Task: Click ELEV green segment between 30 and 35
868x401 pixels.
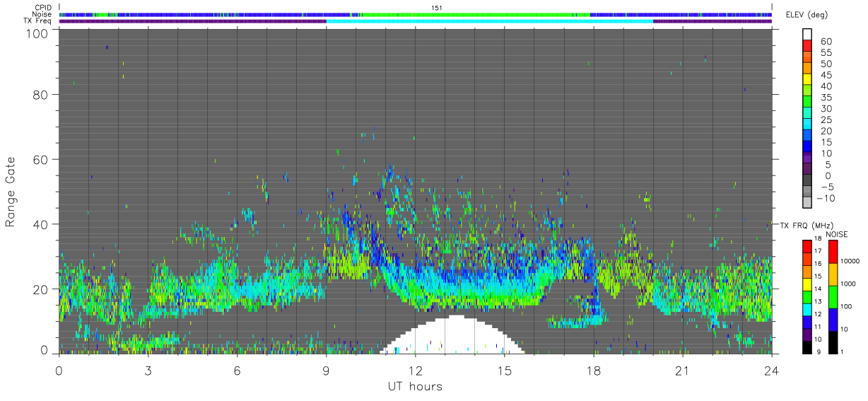Action: click(x=807, y=102)
